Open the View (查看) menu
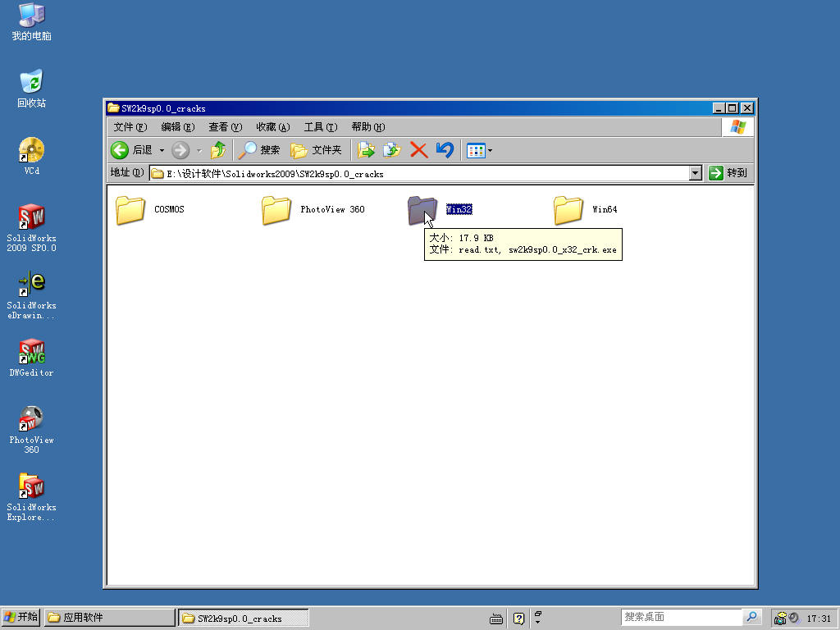The image size is (840, 630). coord(226,127)
